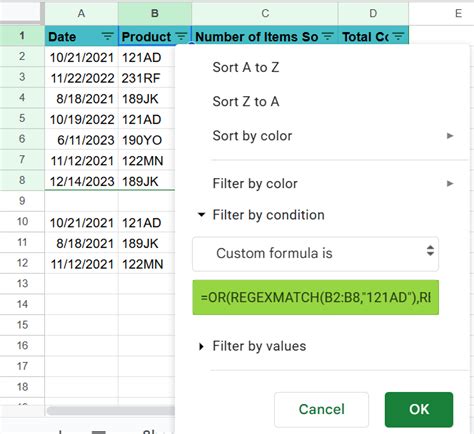474x434 pixels.
Task: Open the Product column filter icon
Action: point(181,36)
